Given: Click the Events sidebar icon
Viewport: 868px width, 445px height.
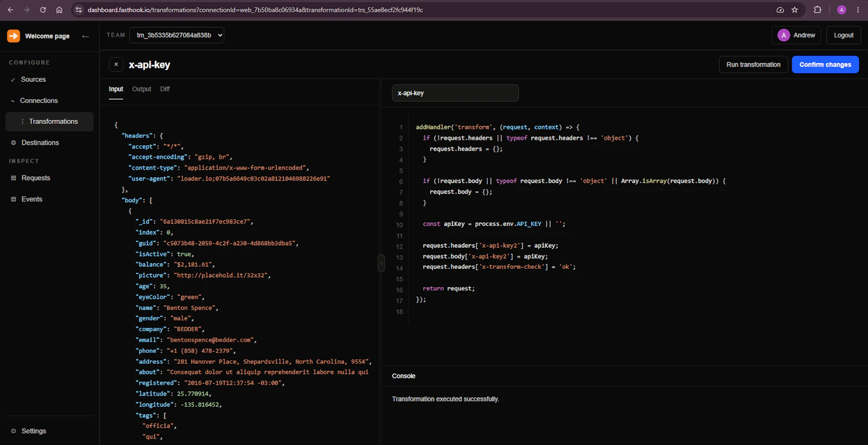Looking at the screenshot, I should pos(14,199).
